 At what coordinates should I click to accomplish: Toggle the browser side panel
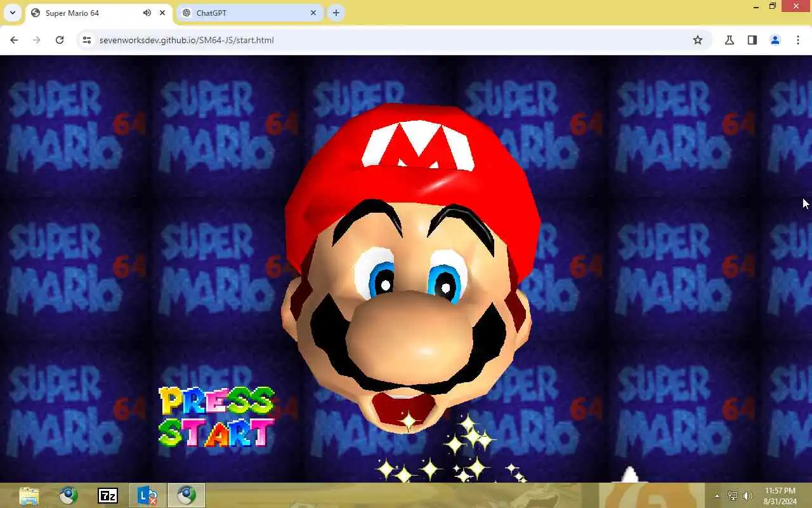click(x=752, y=40)
